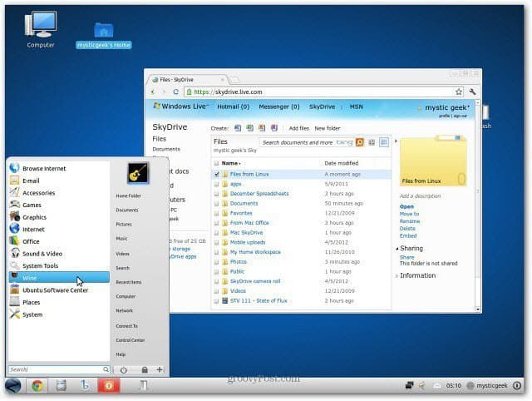Click the Messenger (0) link
Screen dimensions: 532x401
click(279, 106)
